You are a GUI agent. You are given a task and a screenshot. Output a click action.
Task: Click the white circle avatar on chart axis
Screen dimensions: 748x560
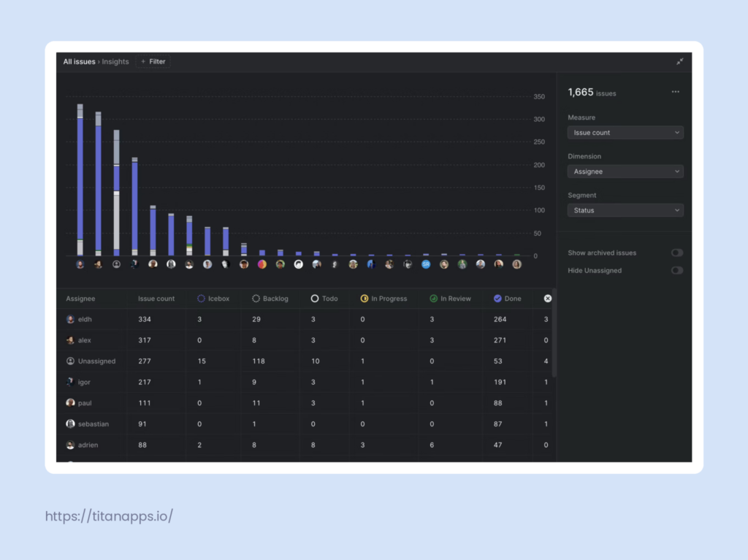pos(299,264)
